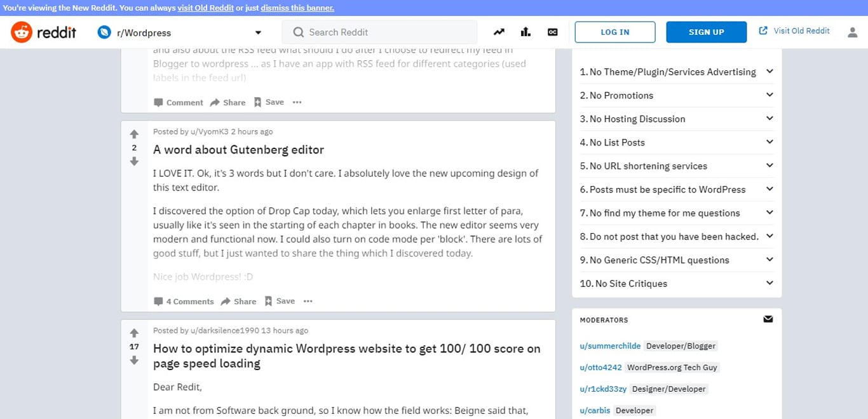Visit user u/darksilence1990 profile
The width and height of the screenshot is (868, 419).
tap(224, 330)
